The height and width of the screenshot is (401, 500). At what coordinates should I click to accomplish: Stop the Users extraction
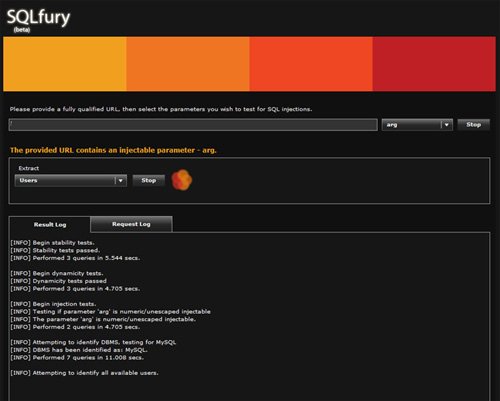pyautogui.click(x=149, y=180)
